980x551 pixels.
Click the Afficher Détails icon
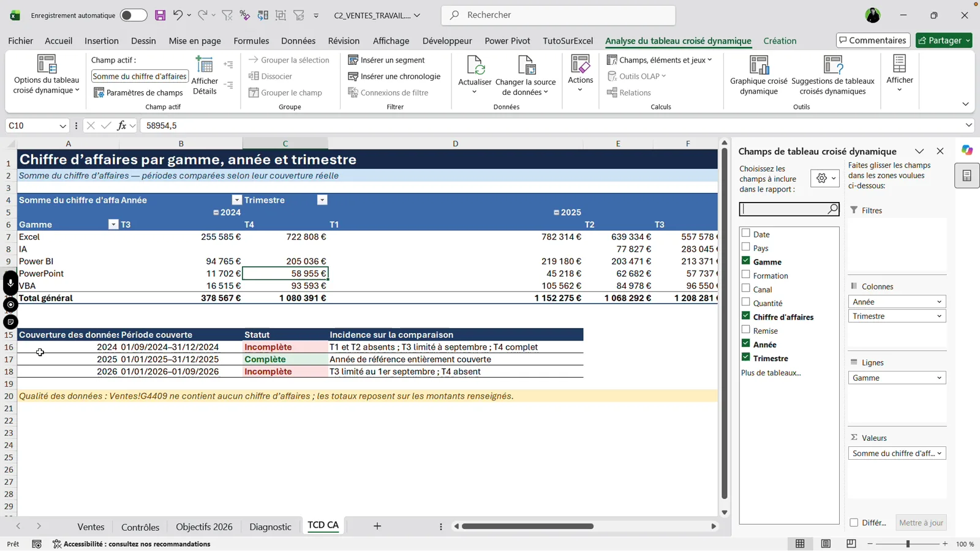pos(205,64)
